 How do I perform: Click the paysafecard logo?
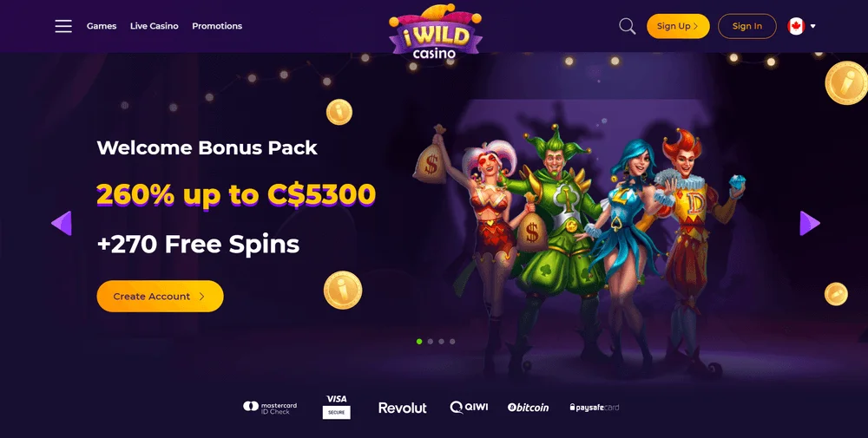tap(595, 408)
